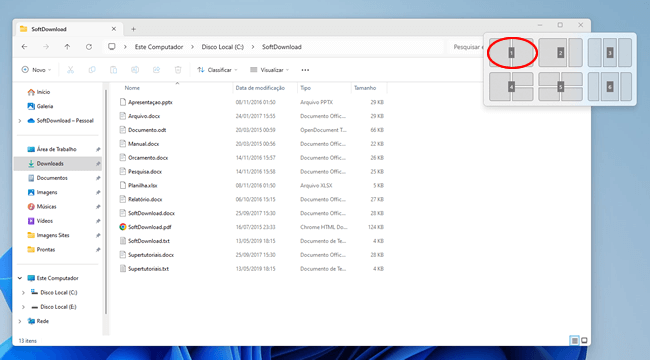The image size is (650, 360).
Task: Refresh the SoftDownload folder view
Action: click(x=89, y=47)
